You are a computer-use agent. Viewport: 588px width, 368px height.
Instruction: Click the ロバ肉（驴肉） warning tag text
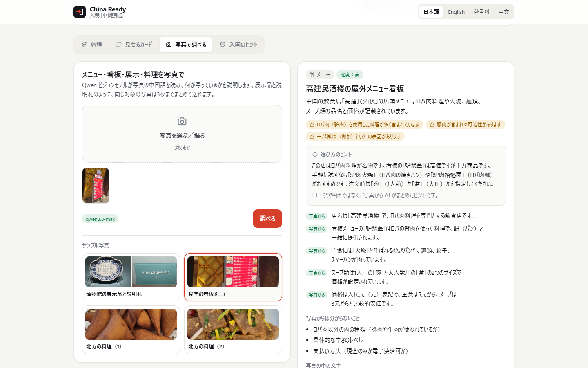click(368, 125)
